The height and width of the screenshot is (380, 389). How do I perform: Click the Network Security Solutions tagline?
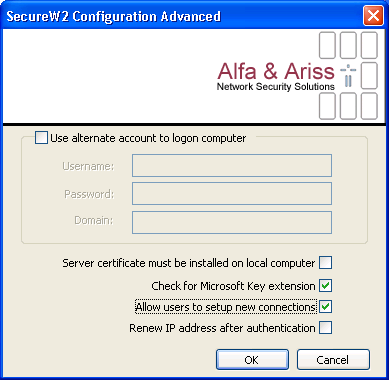(x=276, y=87)
